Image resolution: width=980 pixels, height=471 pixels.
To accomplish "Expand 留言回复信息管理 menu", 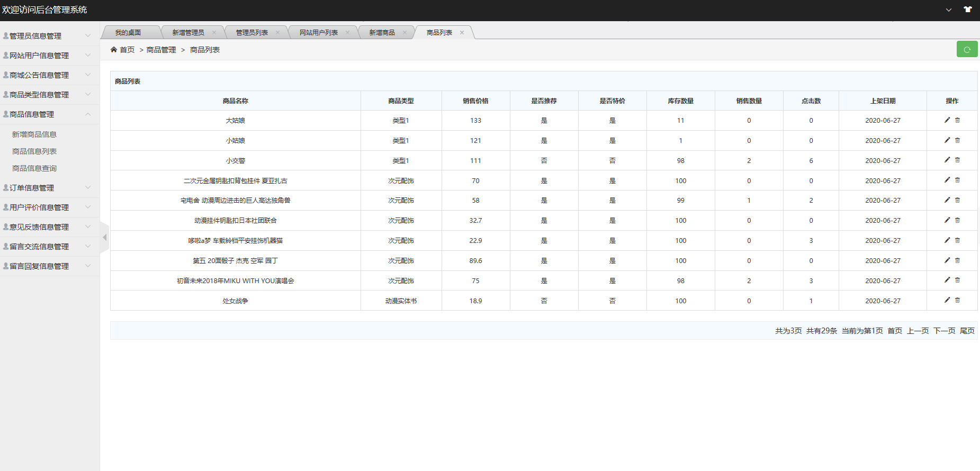I will click(50, 266).
